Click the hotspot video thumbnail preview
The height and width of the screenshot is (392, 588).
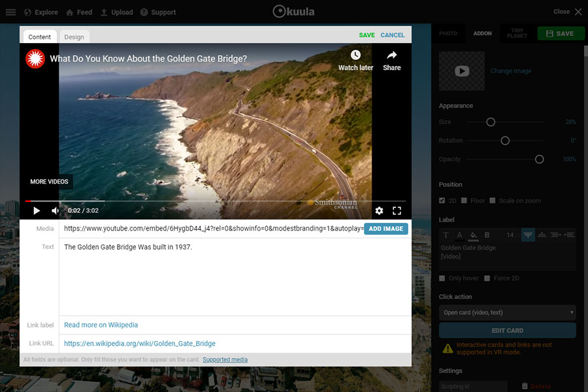tap(462, 71)
